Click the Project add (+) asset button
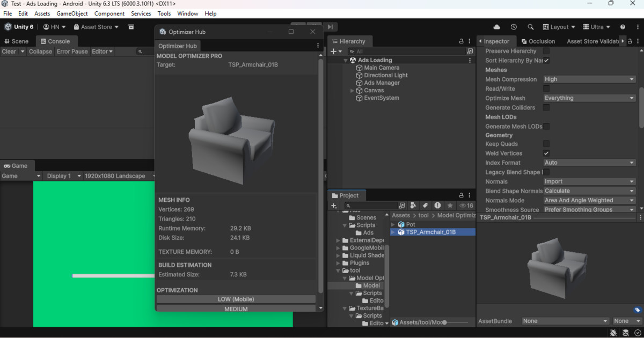This screenshot has height=338, width=644. pyautogui.click(x=334, y=205)
